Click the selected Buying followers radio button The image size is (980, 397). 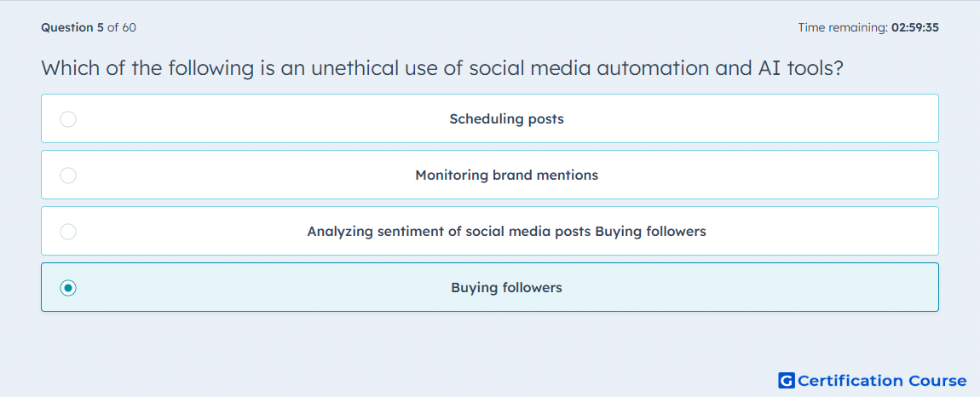[68, 288]
